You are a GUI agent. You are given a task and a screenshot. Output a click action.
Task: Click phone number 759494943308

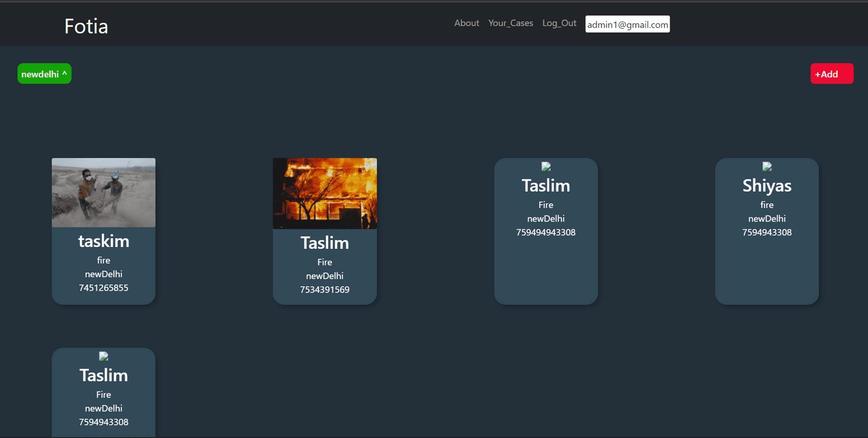[546, 233]
